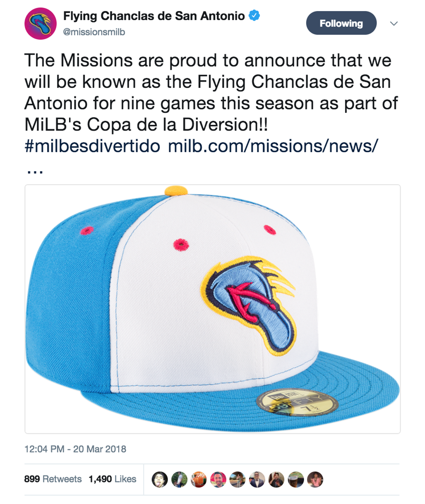Viewport: 425px width, 504px height.
Task: Open the seventh liker avatar
Action: (276, 480)
